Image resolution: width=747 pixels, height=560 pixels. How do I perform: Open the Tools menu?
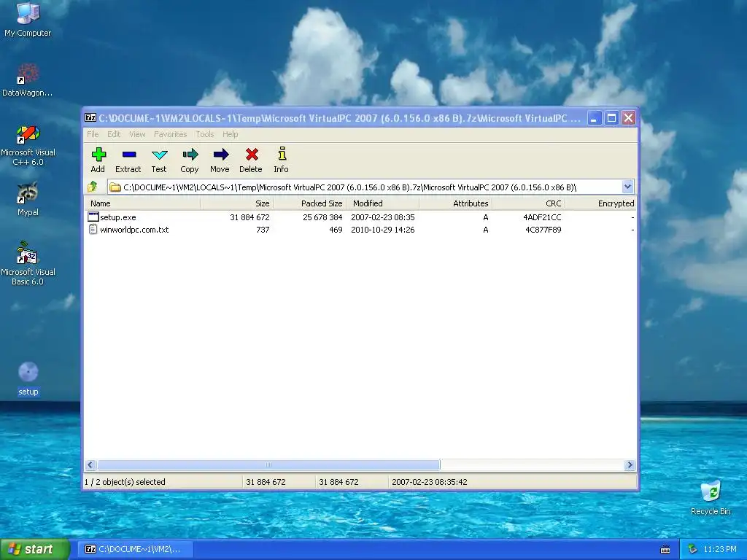pyautogui.click(x=205, y=134)
